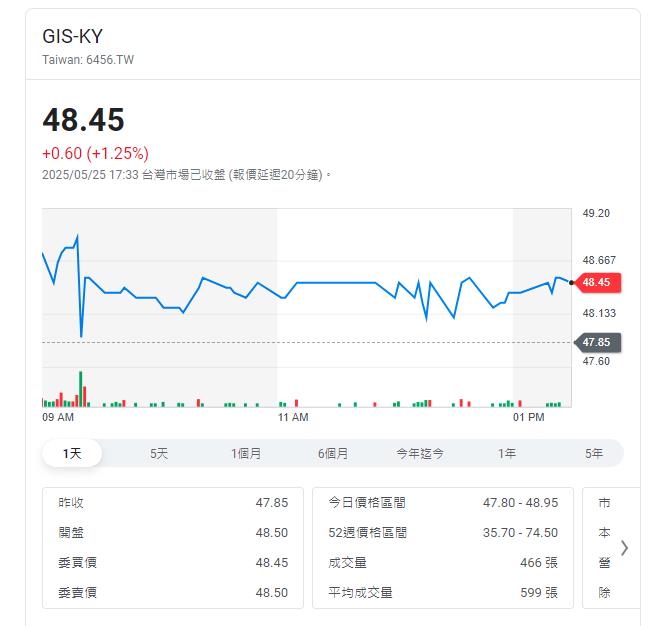Click the red 48.45 current price tag
This screenshot has height=626, width=656.
tap(597, 282)
